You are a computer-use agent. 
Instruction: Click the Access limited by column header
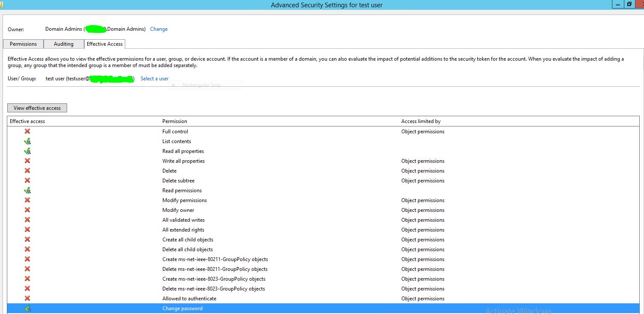(x=421, y=121)
